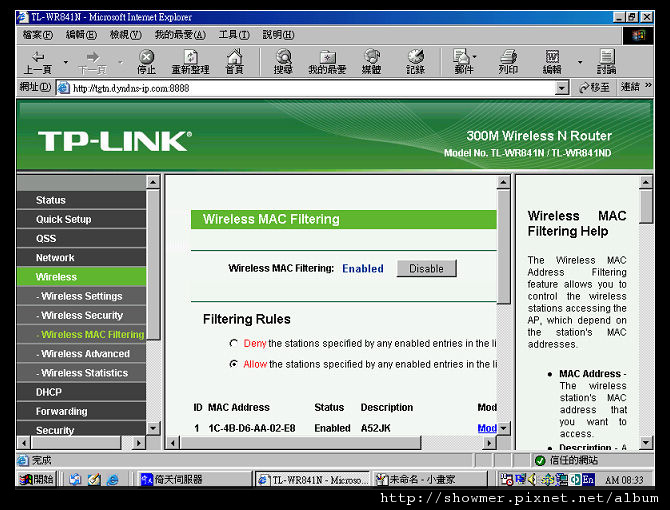670x510 pixels.
Task: Click the page icon in address bar
Action: [x=64, y=88]
